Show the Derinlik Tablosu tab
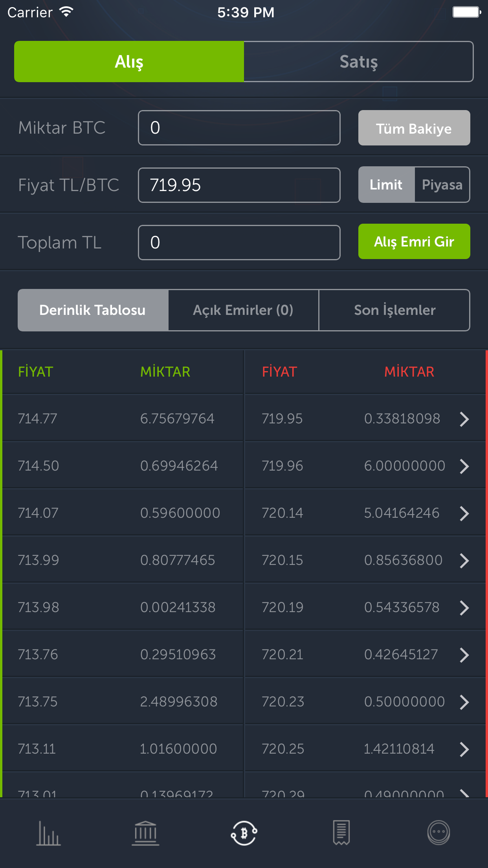This screenshot has width=488, height=868. pyautogui.click(x=93, y=310)
